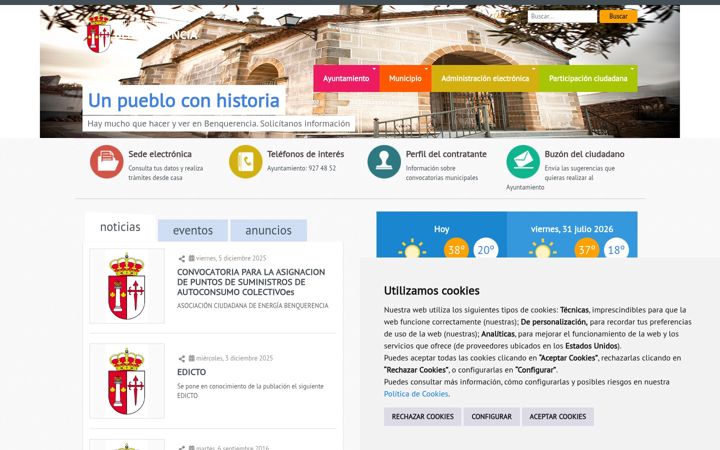Open the Política de Cookies link
Screen dimensions: 720x450
(416, 394)
